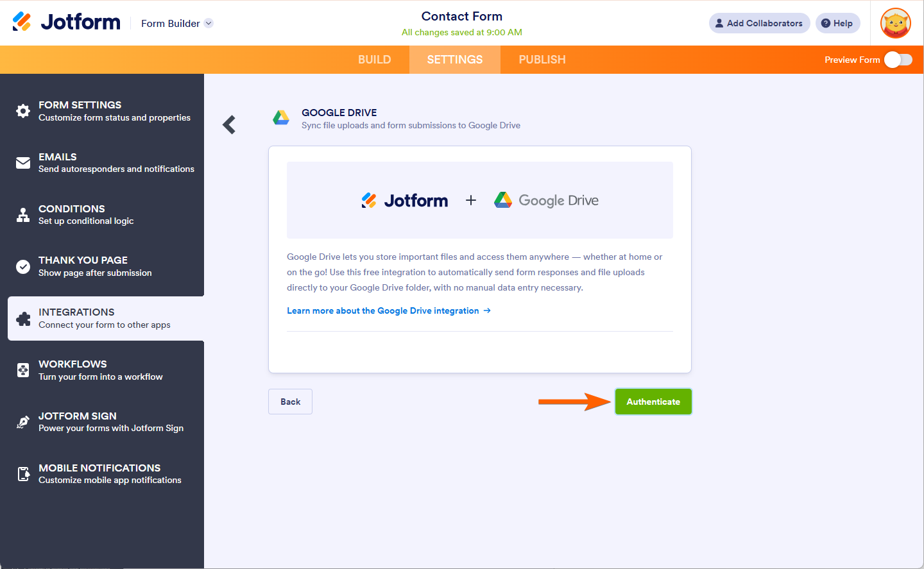
Task: Click the Form Settings gear icon
Action: (x=23, y=111)
